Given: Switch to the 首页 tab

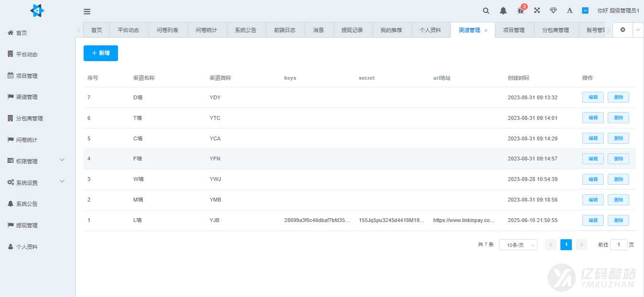Looking at the screenshot, I should pos(97,30).
